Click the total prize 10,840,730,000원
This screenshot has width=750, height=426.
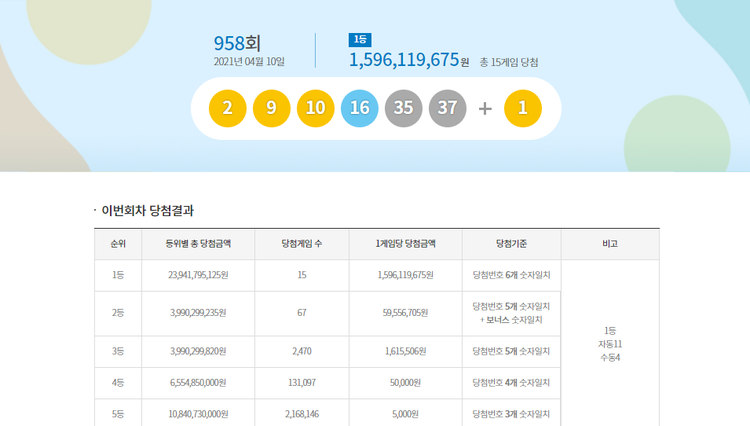pos(198,414)
